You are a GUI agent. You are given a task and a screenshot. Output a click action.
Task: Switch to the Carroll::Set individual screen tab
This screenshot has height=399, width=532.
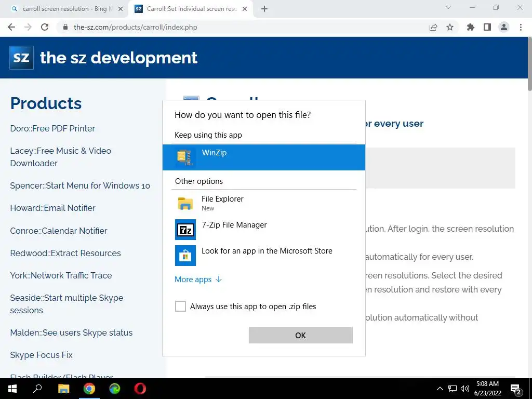pyautogui.click(x=191, y=9)
